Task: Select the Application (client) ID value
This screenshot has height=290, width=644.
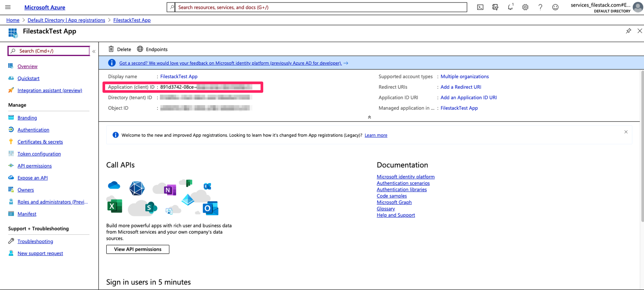Action: tap(206, 87)
